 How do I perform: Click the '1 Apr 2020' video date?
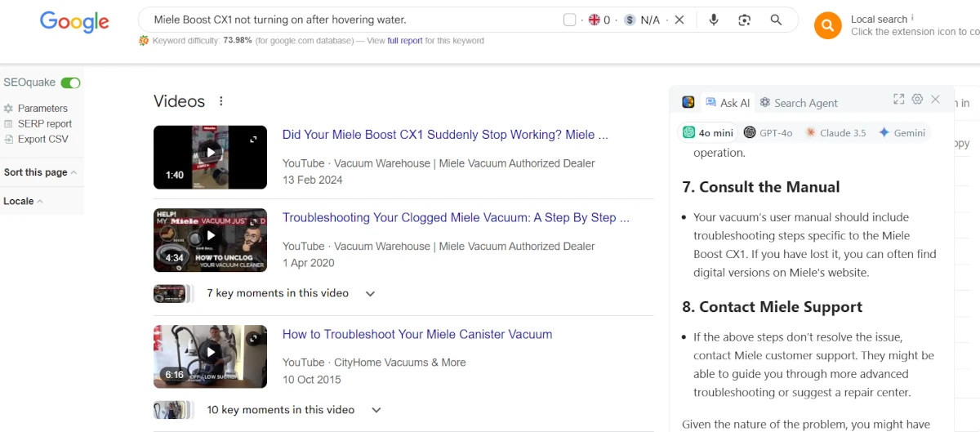(x=310, y=263)
